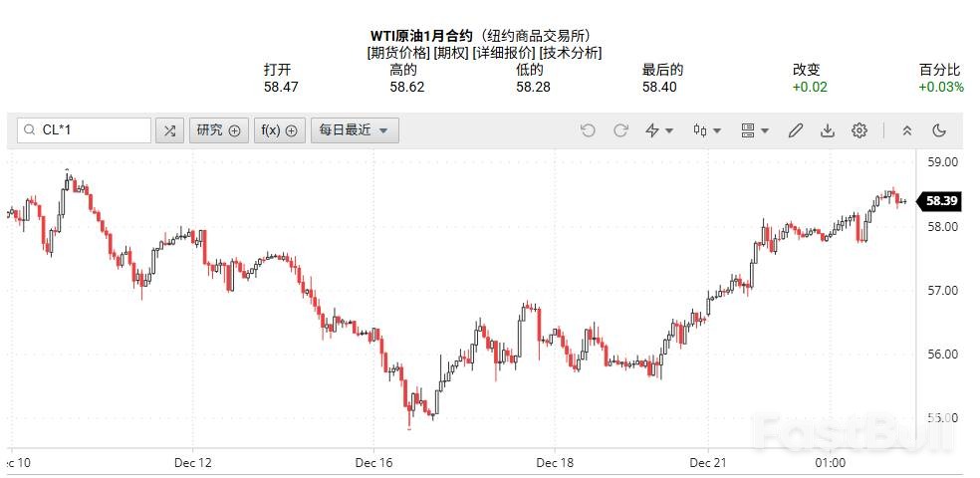Click the symbol compare shuffle icon
The width and height of the screenshot is (980, 478).
coord(169,130)
